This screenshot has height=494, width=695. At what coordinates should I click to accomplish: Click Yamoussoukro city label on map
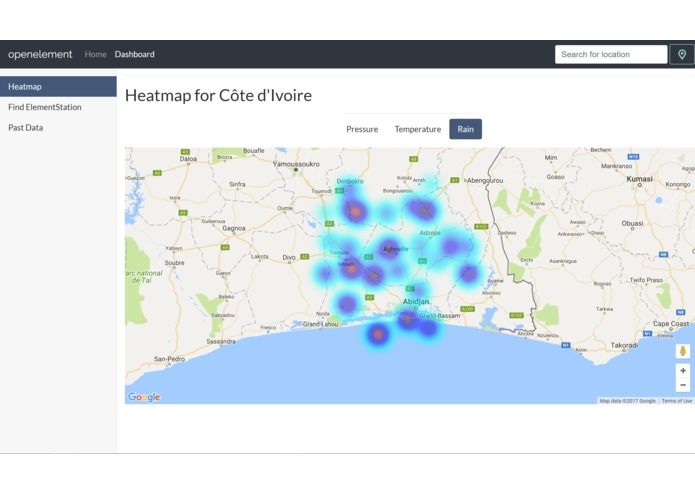[296, 164]
